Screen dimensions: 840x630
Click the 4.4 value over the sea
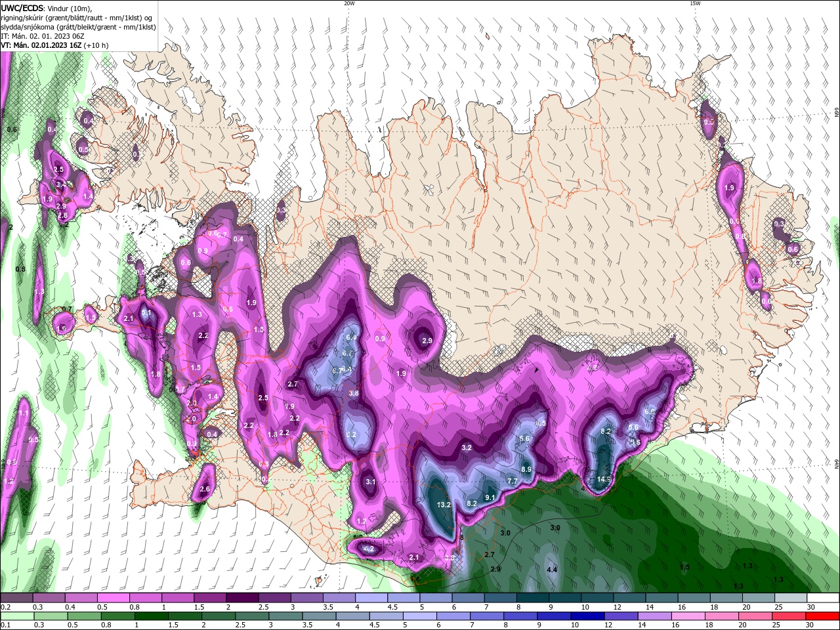[x=552, y=570]
